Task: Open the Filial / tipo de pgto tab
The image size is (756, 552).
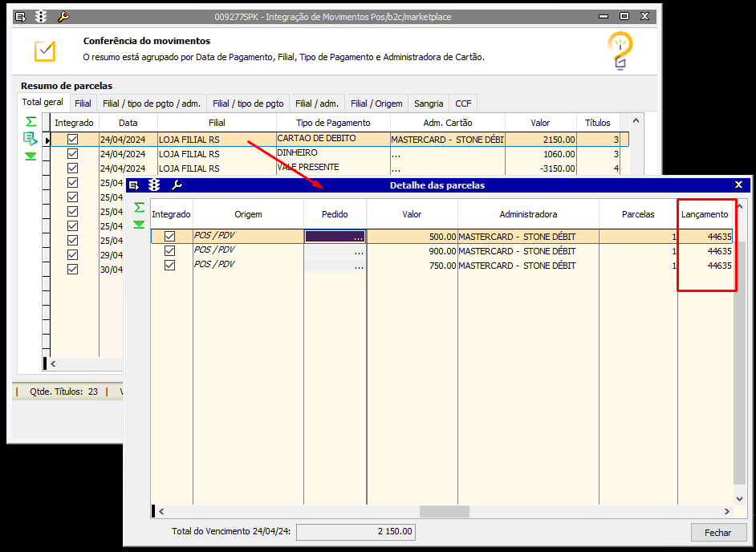Action: click(248, 103)
